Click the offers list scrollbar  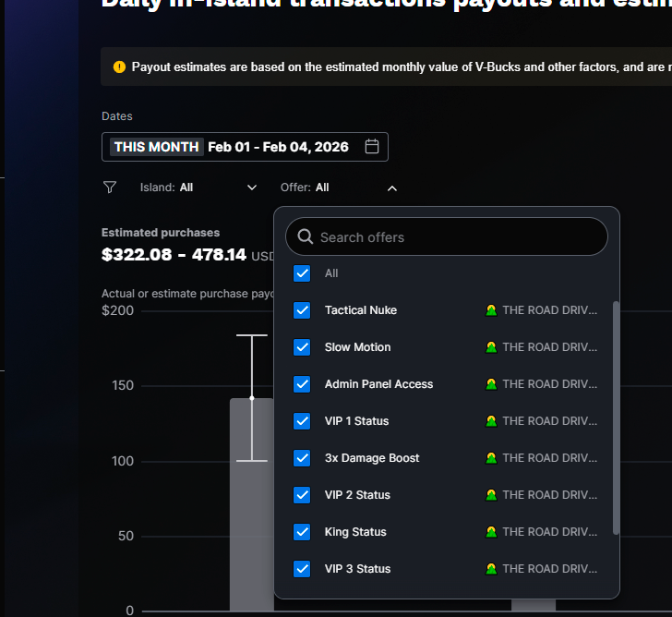coord(616,417)
